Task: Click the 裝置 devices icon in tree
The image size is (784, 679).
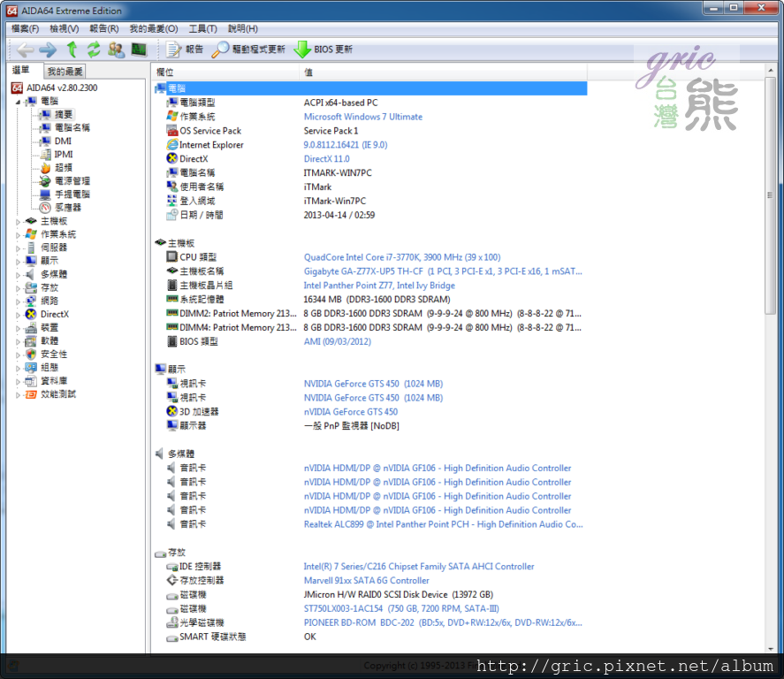Action: point(31,327)
